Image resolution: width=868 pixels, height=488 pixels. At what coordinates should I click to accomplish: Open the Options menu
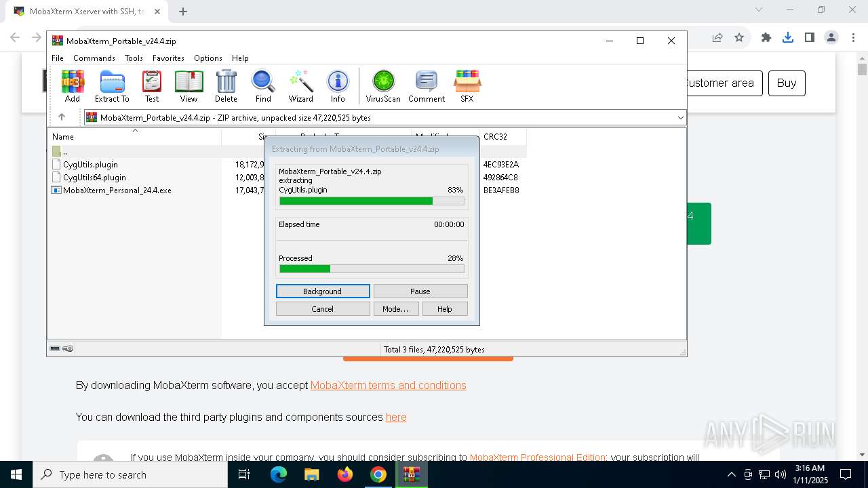click(x=208, y=58)
